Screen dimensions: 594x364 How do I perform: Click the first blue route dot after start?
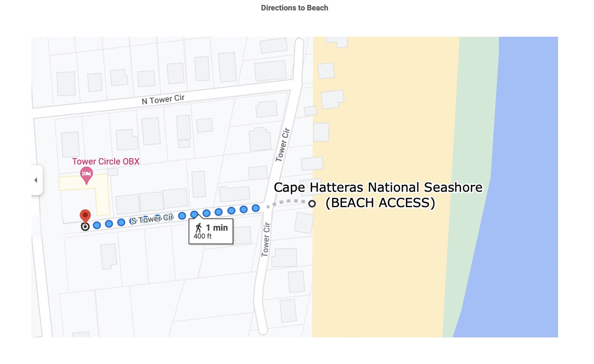click(97, 225)
